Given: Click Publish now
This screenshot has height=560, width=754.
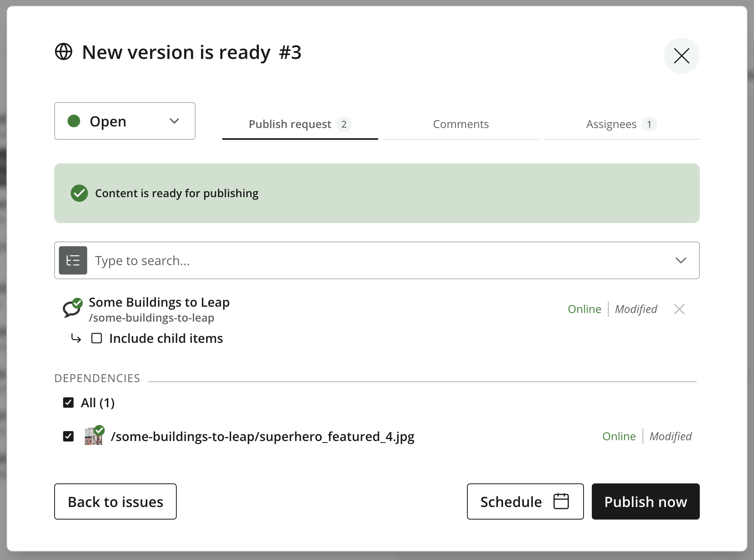Looking at the screenshot, I should coord(646,501).
